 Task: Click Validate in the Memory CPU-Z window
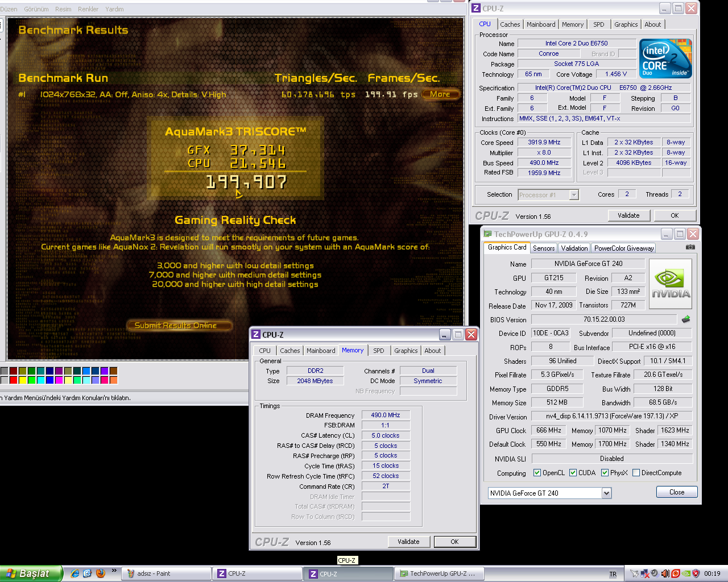click(408, 542)
